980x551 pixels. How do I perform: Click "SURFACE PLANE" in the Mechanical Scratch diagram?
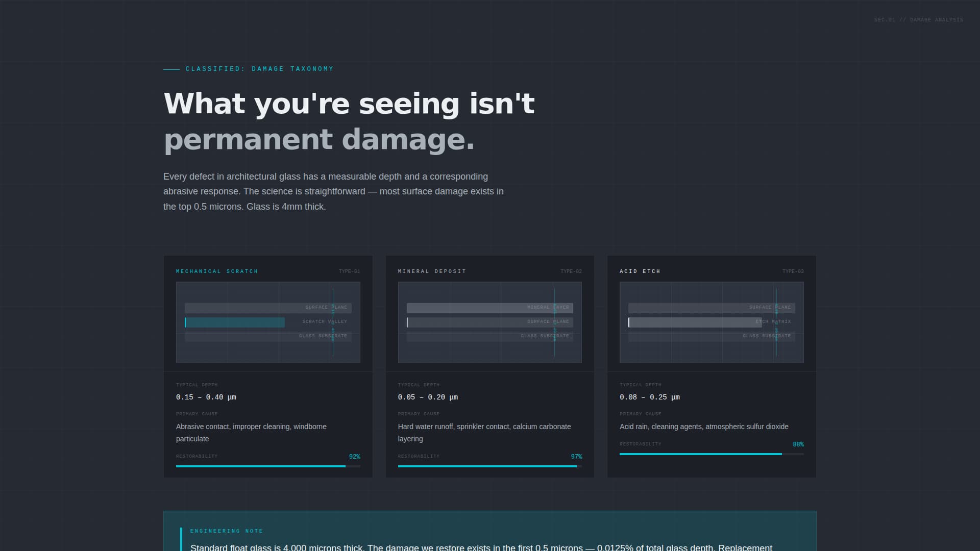click(x=326, y=308)
